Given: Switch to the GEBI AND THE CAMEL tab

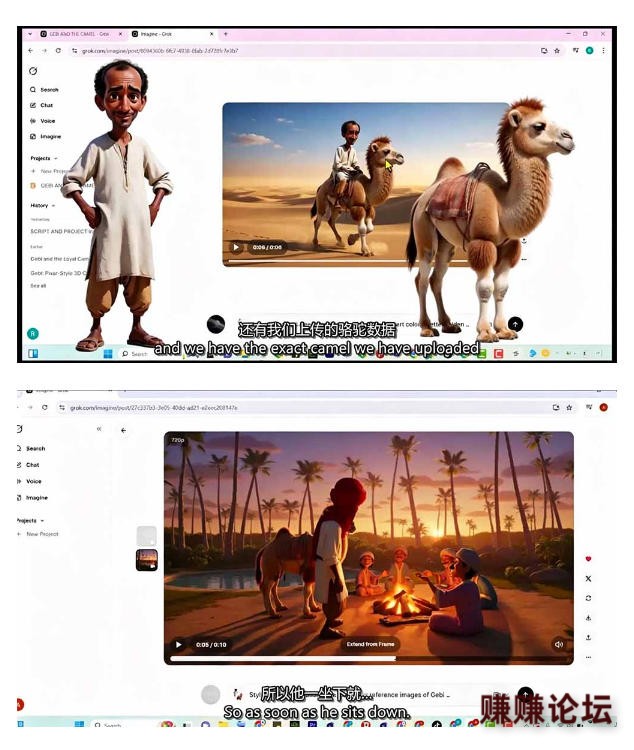Looking at the screenshot, I should (x=79, y=34).
